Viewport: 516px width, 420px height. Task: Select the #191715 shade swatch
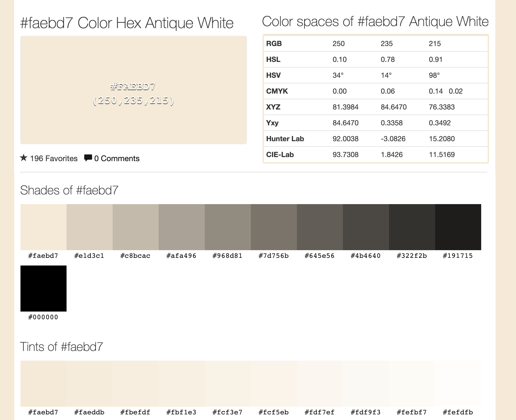tap(458, 227)
